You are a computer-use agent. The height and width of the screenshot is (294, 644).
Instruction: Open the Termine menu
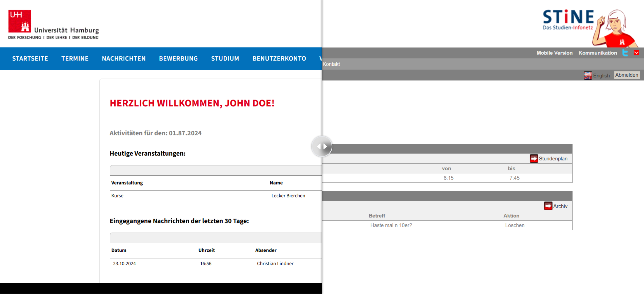[75, 59]
